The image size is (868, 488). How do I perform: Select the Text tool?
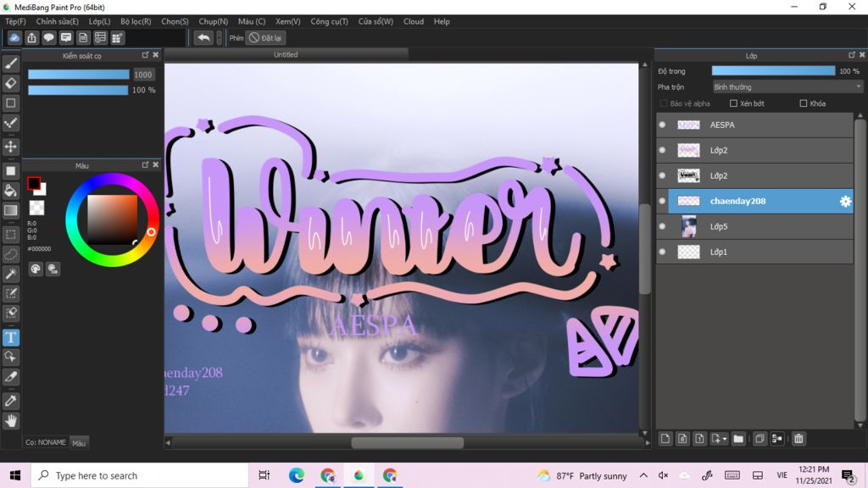10,337
